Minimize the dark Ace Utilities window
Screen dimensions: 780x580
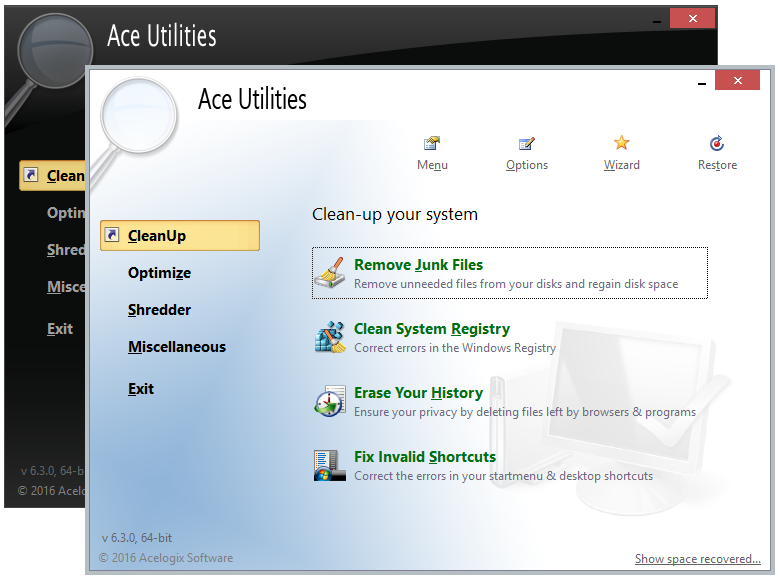pos(657,22)
